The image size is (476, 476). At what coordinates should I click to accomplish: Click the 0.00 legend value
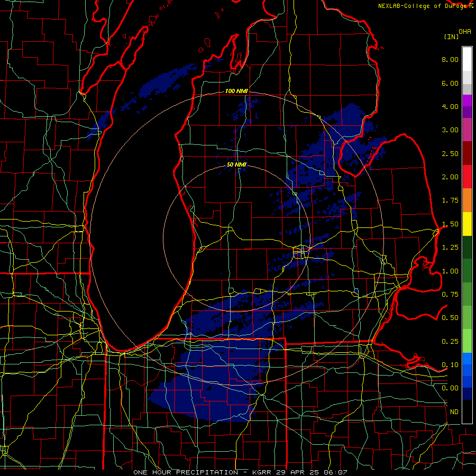coord(450,388)
